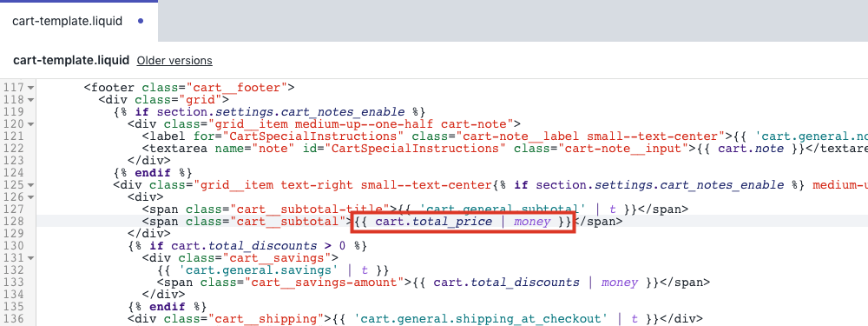Click the "cart__savings" class string
Image resolution: width=868 pixels, height=326 pixels.
click(280, 258)
